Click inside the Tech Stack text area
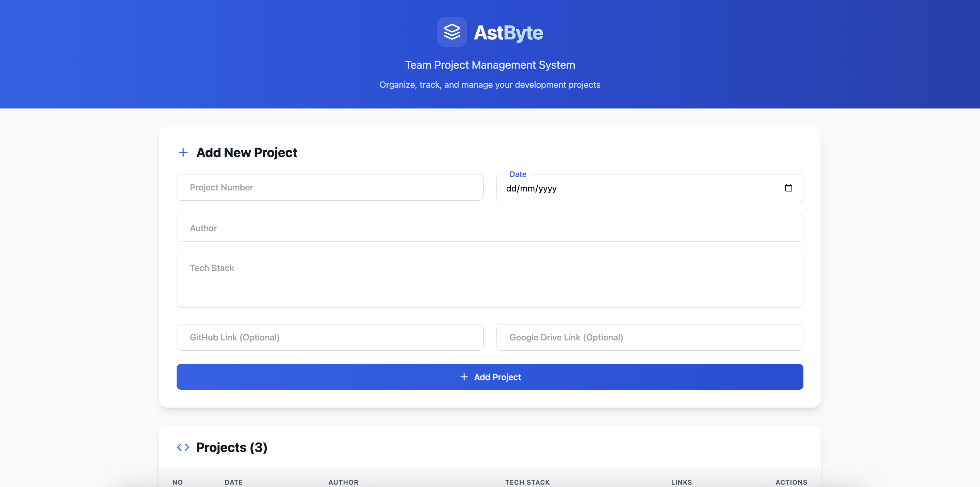Viewport: 980px width, 487px height. (490, 281)
